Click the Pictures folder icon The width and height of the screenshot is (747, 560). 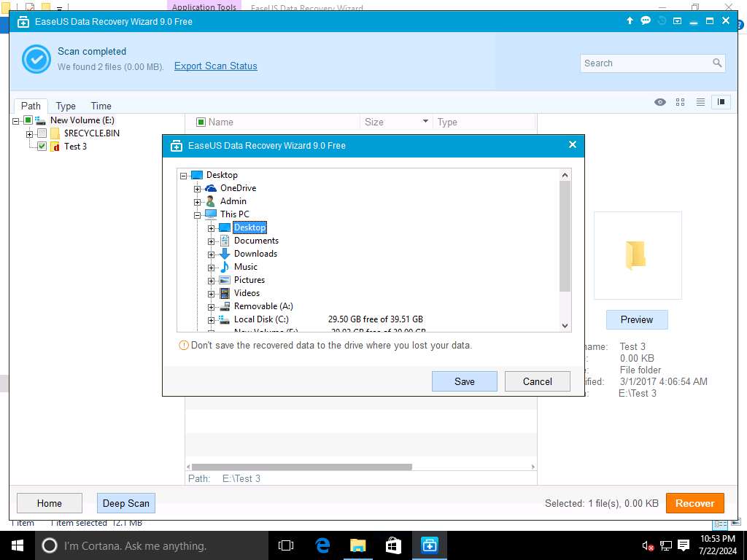click(x=225, y=280)
